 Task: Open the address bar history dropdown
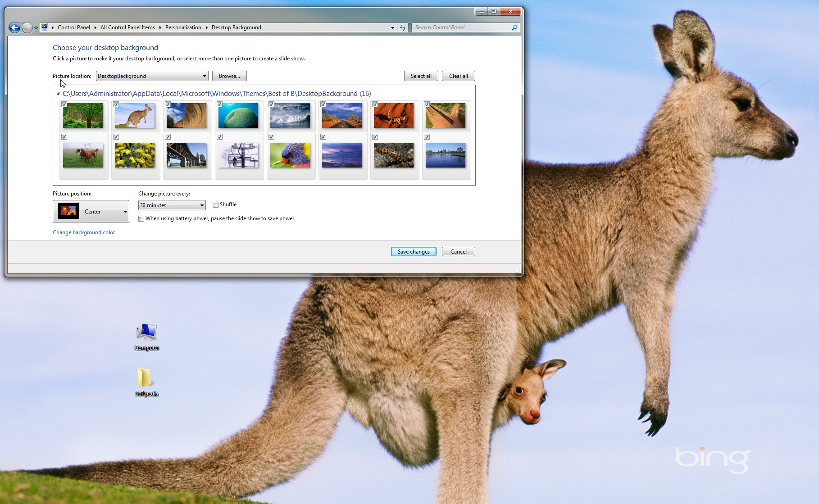392,28
